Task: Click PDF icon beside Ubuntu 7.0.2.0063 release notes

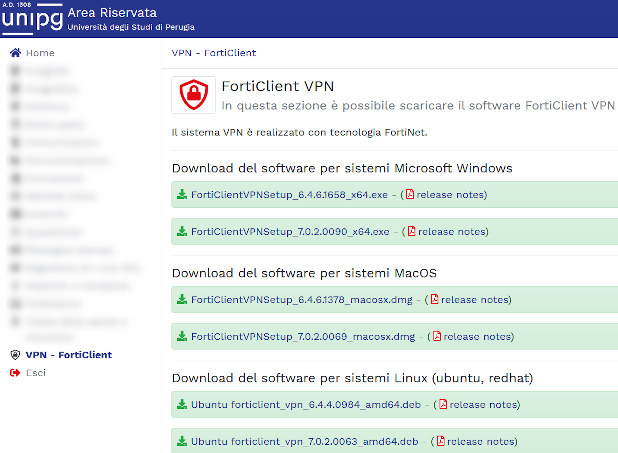Action: [441, 441]
